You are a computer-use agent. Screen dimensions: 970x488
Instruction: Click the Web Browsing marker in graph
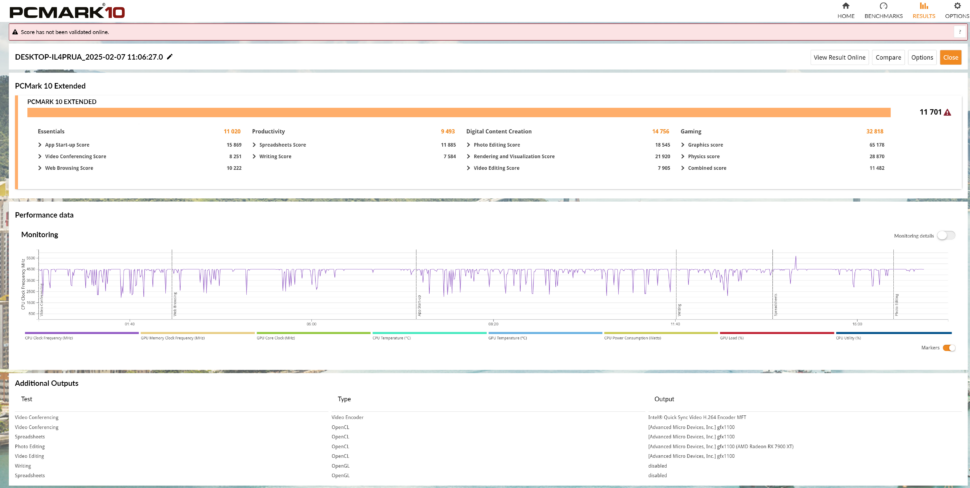[x=174, y=303]
